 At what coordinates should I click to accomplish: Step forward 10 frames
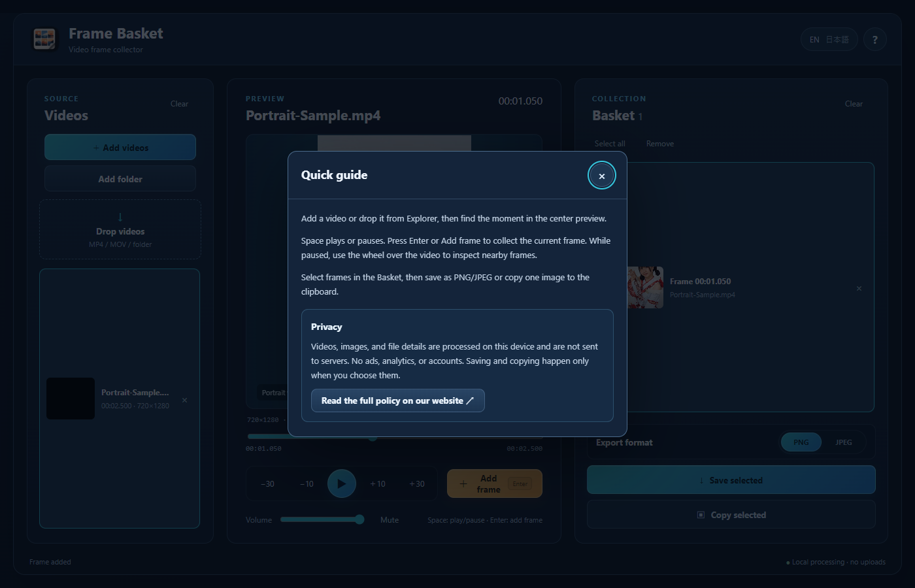(377, 484)
